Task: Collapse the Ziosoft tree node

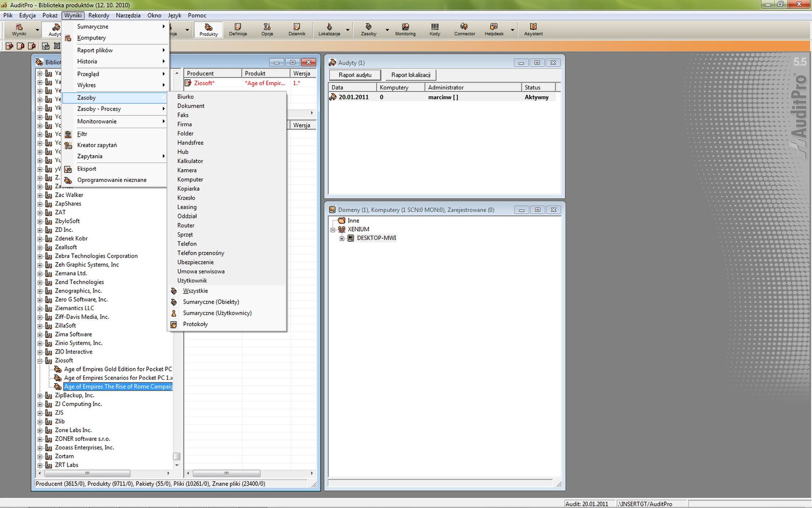Action: [40, 360]
